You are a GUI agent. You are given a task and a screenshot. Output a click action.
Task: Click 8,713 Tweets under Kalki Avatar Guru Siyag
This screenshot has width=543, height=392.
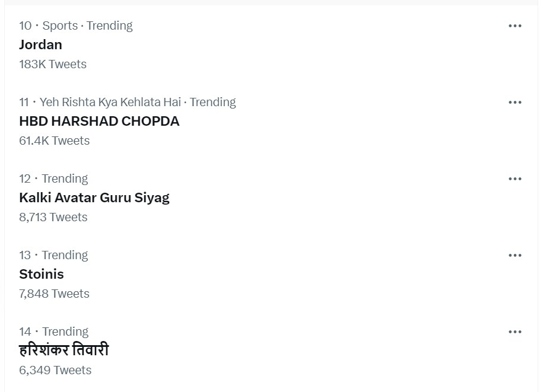53,217
